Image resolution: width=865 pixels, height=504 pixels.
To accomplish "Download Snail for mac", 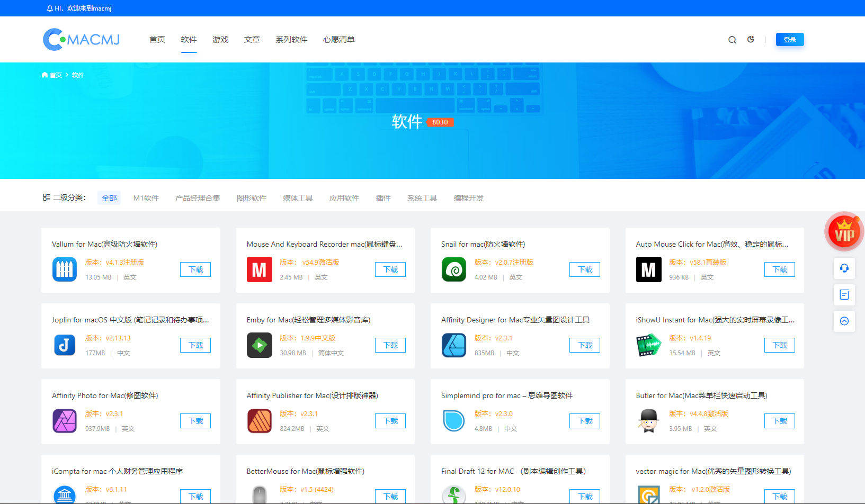I will click(585, 269).
